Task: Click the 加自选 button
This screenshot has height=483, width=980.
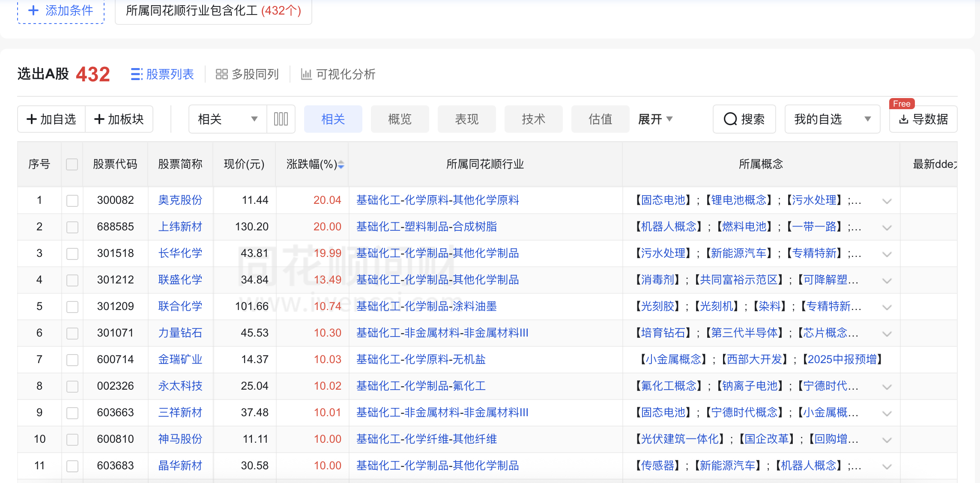Action: point(51,119)
